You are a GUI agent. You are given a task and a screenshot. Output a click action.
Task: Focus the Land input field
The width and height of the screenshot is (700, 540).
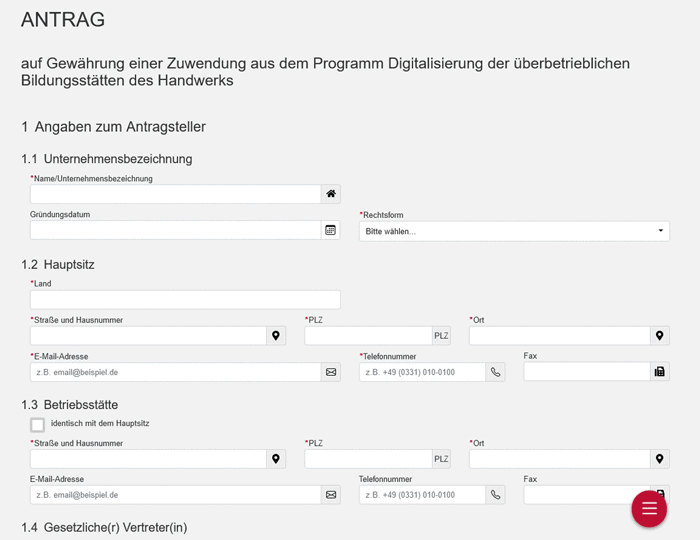(x=185, y=299)
